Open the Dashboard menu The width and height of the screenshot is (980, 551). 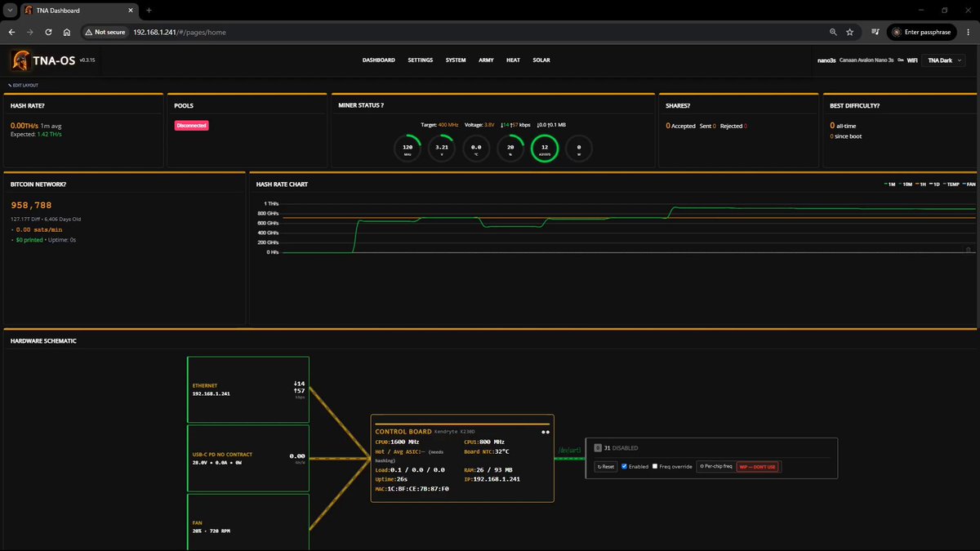pos(379,60)
